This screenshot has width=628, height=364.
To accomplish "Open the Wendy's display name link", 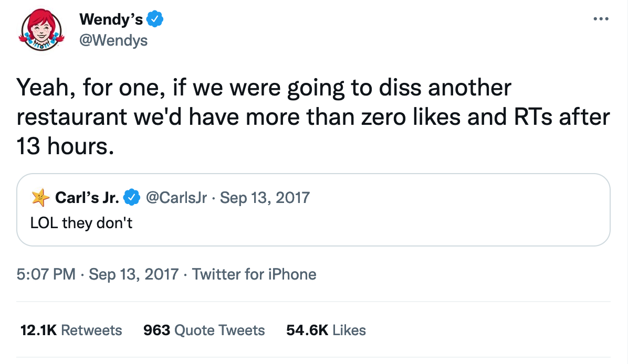I will (111, 20).
